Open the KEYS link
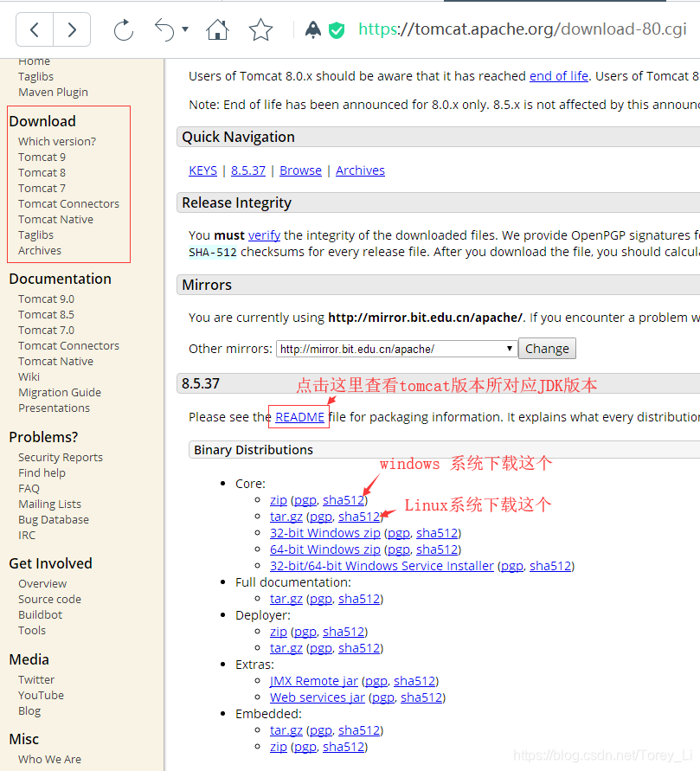 coord(203,170)
